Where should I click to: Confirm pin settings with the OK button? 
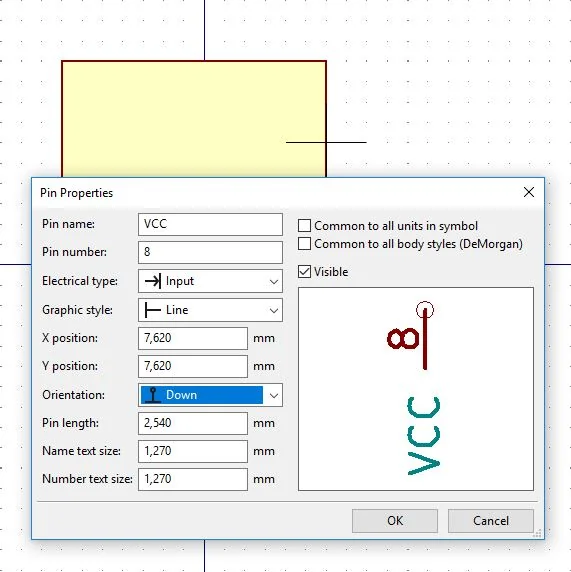[395, 521]
